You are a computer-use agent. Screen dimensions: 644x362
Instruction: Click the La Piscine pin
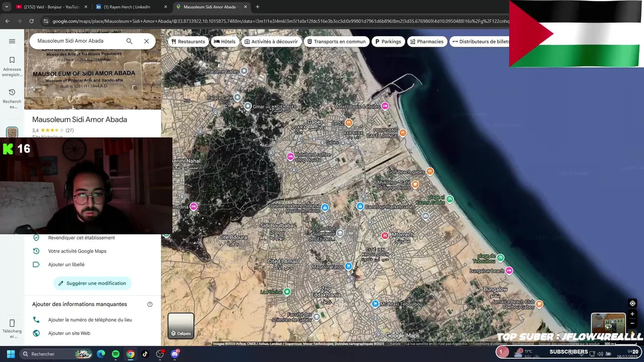287,292
